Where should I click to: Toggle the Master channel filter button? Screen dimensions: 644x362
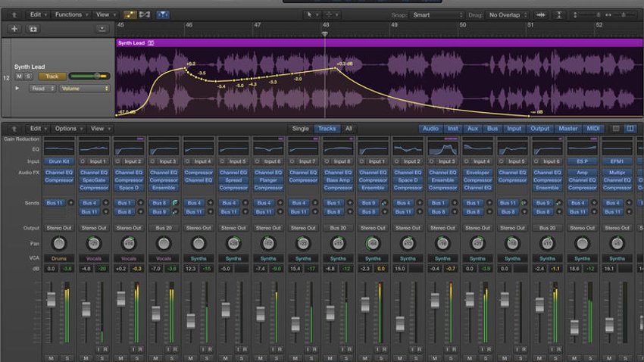568,129
